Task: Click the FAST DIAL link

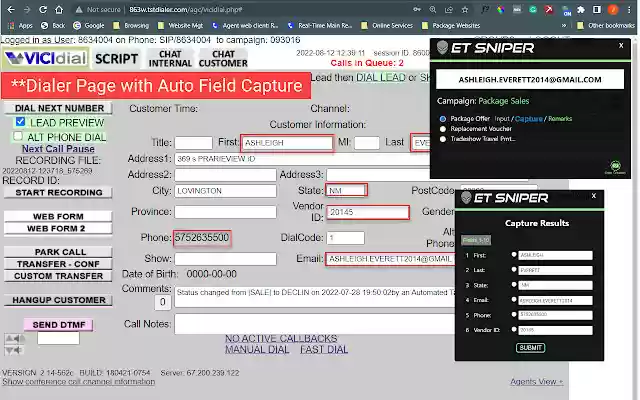Action: coord(324,350)
